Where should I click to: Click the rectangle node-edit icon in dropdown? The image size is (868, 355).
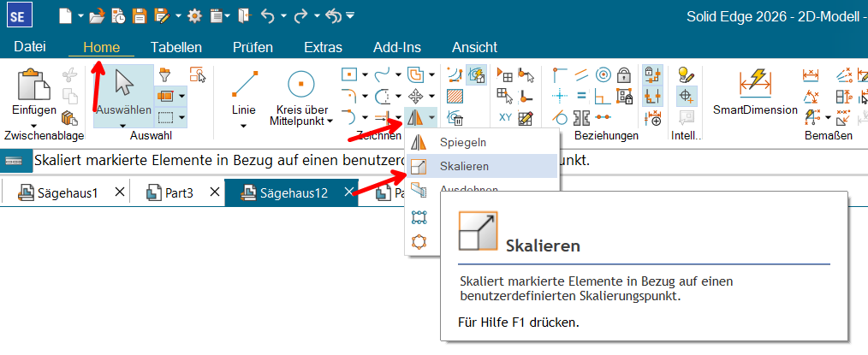(419, 216)
